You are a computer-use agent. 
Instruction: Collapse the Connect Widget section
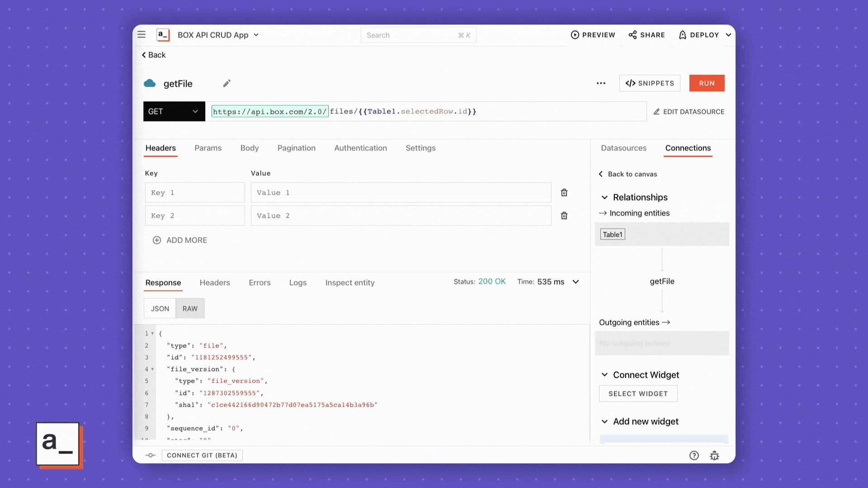pos(604,375)
